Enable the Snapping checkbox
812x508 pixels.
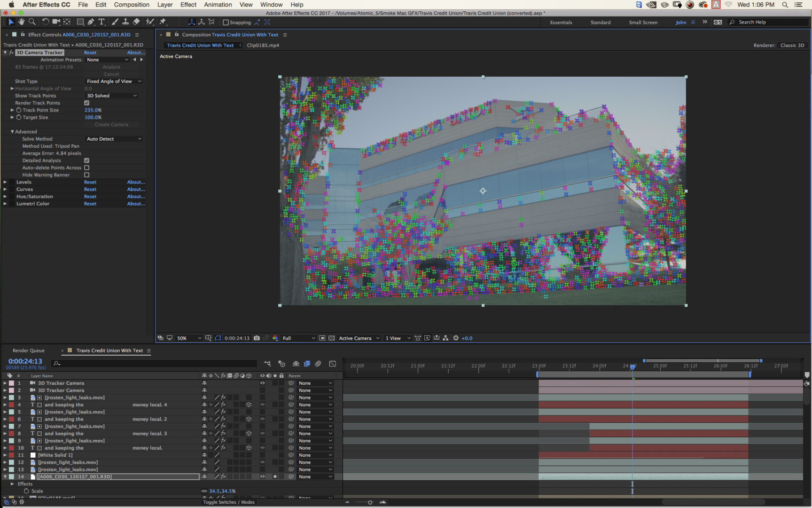tap(226, 23)
